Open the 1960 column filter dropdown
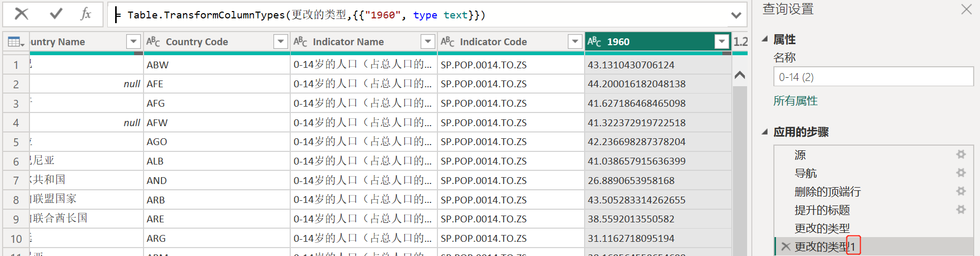The image size is (980, 256). click(x=722, y=42)
